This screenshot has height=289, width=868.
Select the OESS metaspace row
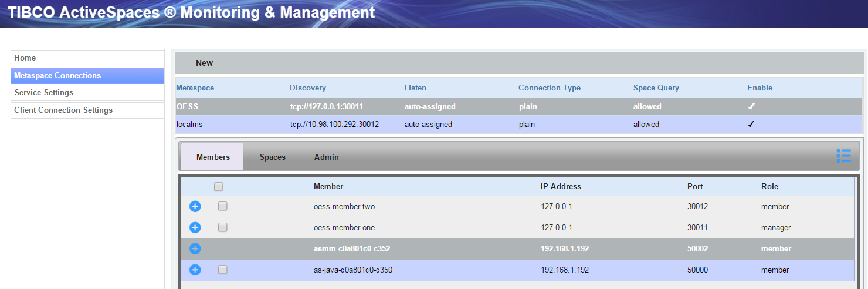(x=519, y=107)
